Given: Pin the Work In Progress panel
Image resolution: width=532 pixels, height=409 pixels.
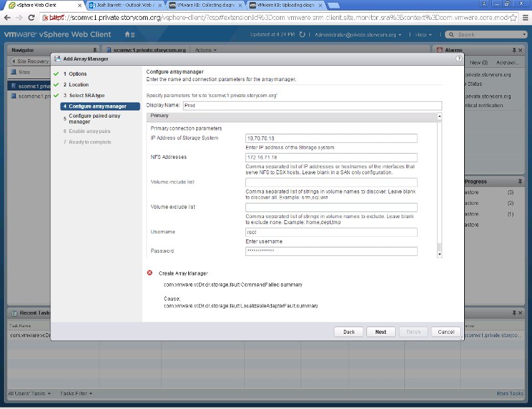Looking at the screenshot, I should coord(520,182).
